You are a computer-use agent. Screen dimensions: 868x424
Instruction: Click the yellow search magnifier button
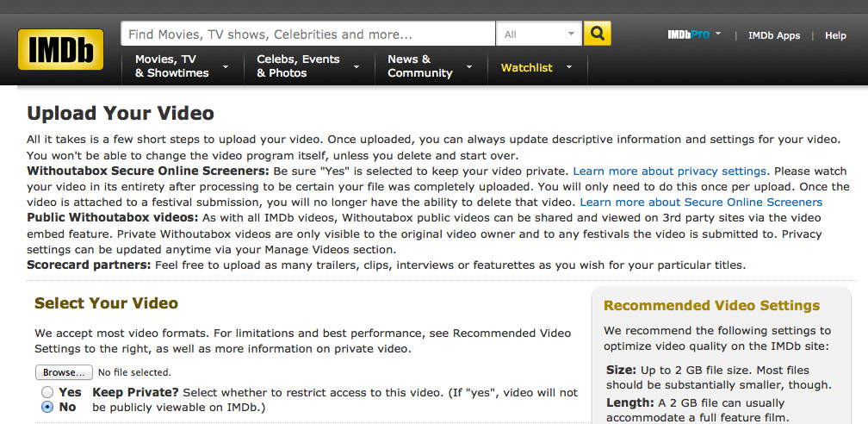click(598, 34)
